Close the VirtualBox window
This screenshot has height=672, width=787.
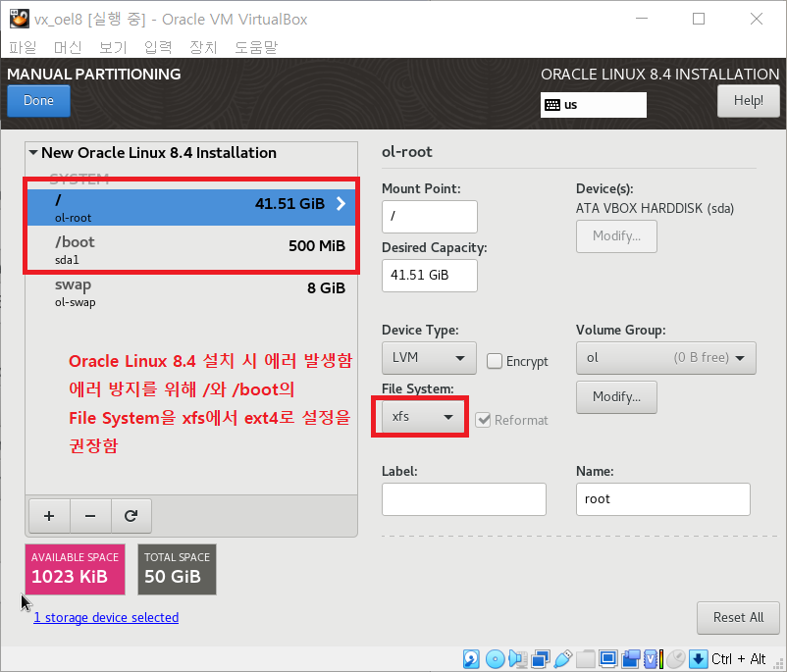tap(757, 19)
